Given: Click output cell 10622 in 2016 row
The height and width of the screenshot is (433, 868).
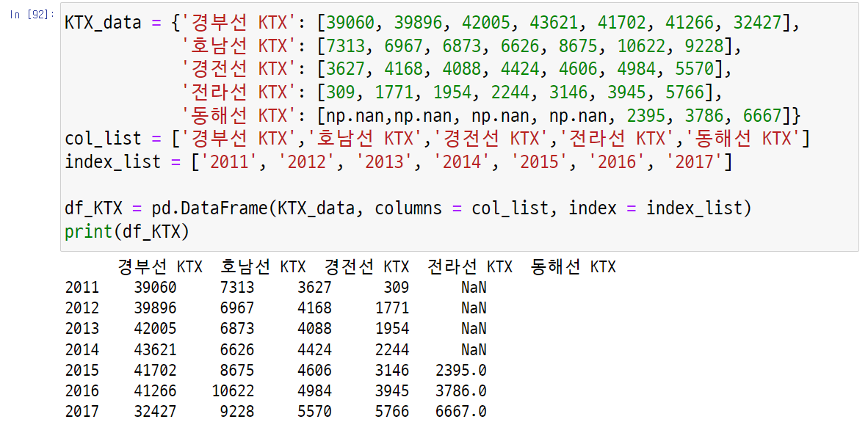Looking at the screenshot, I should coord(233,391).
